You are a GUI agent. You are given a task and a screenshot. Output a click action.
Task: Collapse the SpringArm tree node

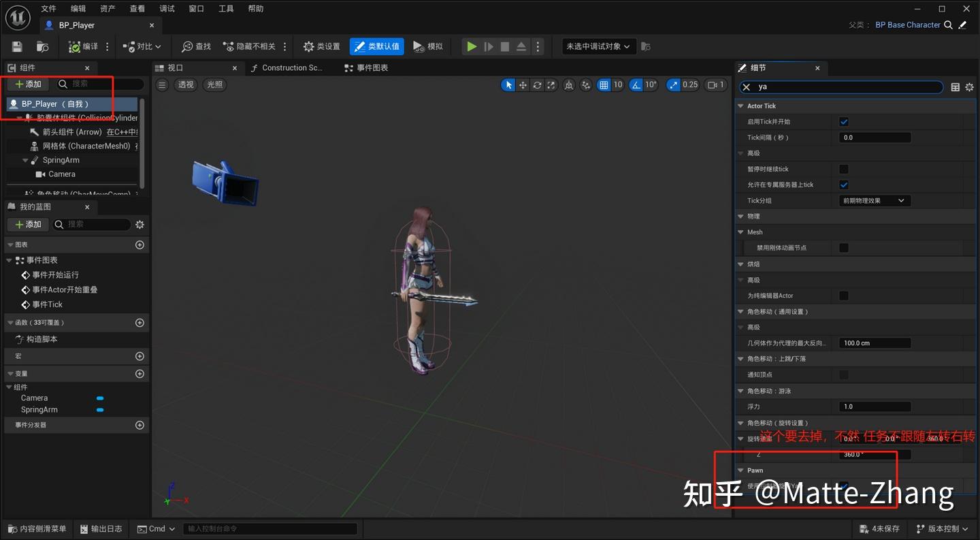25,161
